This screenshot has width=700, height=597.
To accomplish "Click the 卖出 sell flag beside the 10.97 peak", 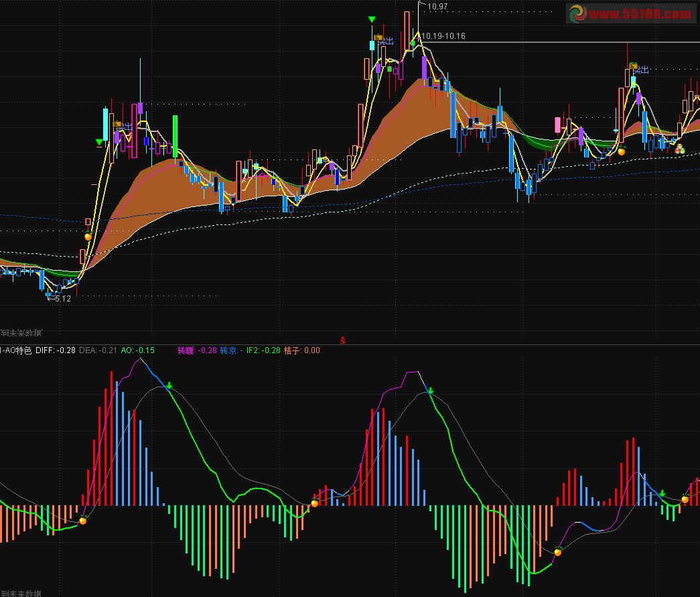I will tap(383, 40).
